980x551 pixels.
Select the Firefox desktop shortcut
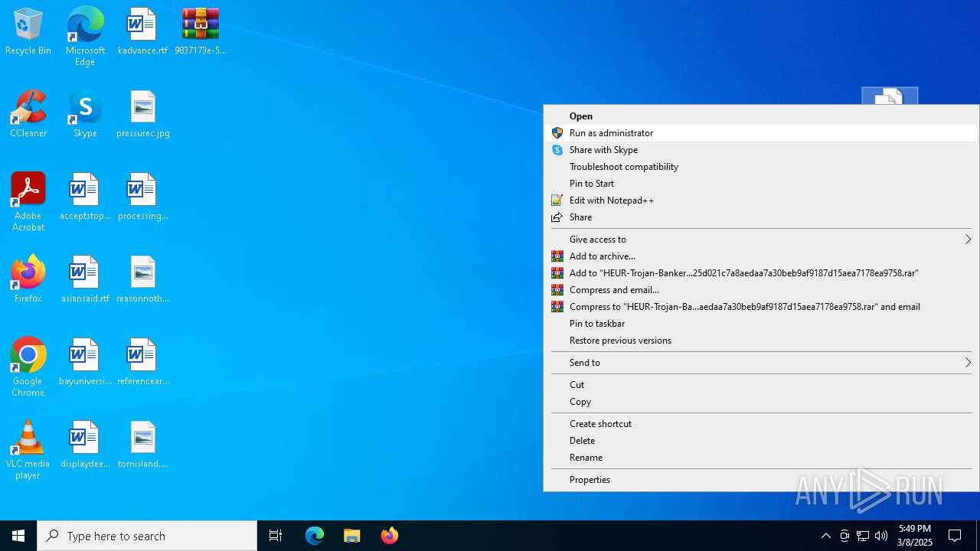[x=28, y=280]
